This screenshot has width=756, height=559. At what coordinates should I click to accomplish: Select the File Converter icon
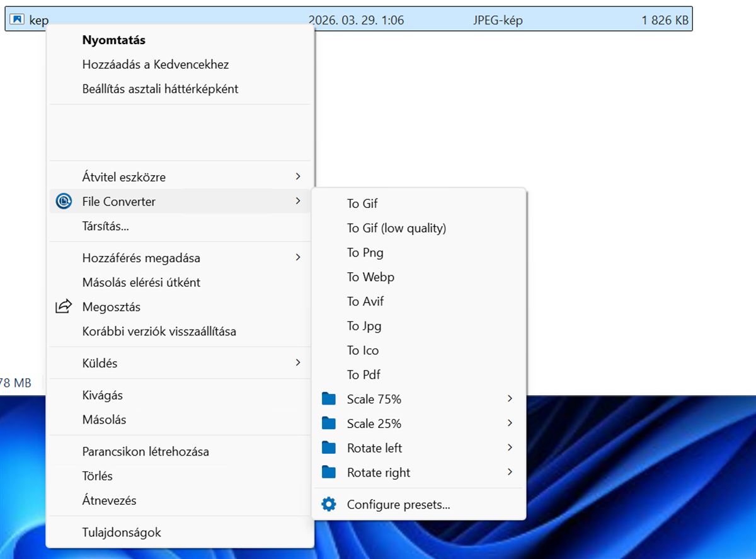pyautogui.click(x=64, y=201)
